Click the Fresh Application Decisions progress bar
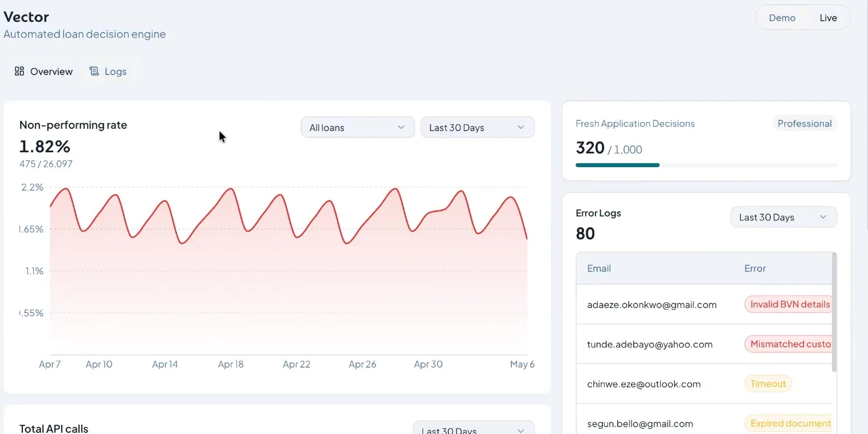 coord(707,165)
